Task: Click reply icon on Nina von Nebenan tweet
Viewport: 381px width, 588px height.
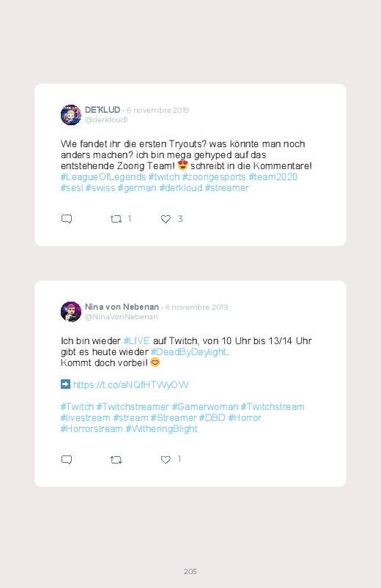Action: 67,459
